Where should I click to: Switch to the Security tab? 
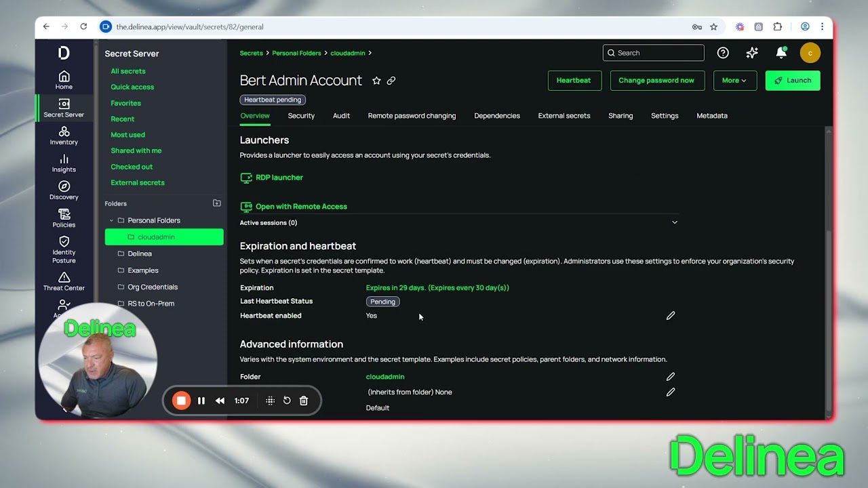tap(301, 116)
